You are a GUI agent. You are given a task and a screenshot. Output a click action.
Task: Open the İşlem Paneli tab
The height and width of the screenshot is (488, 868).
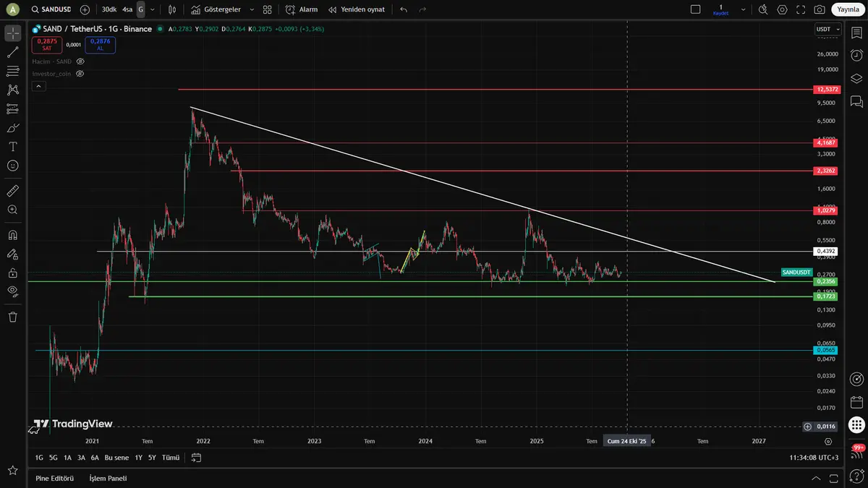108,478
